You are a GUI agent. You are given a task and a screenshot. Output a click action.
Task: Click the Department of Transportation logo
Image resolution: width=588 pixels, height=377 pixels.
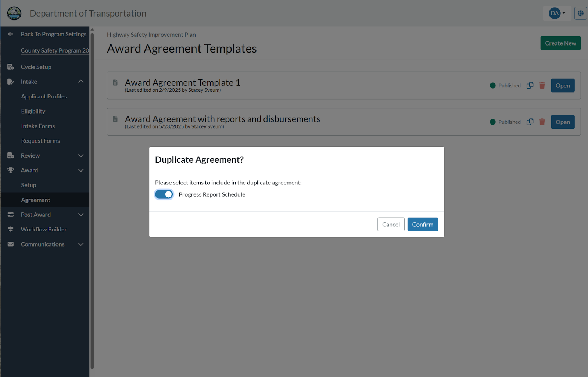(14, 13)
